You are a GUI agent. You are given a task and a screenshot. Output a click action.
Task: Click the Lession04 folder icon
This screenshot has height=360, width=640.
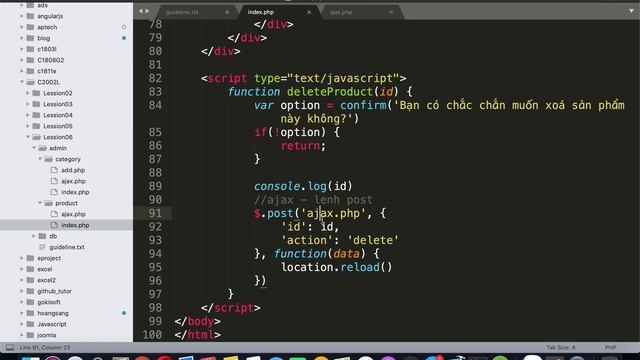(x=36, y=115)
